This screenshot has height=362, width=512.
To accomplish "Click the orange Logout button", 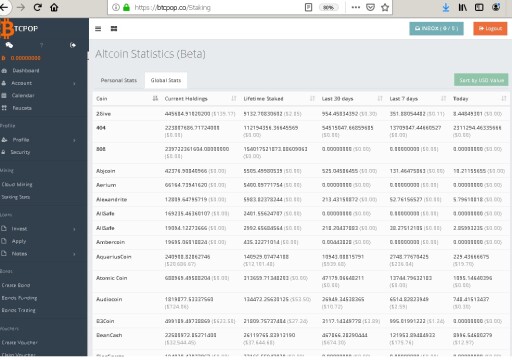I will (x=490, y=29).
